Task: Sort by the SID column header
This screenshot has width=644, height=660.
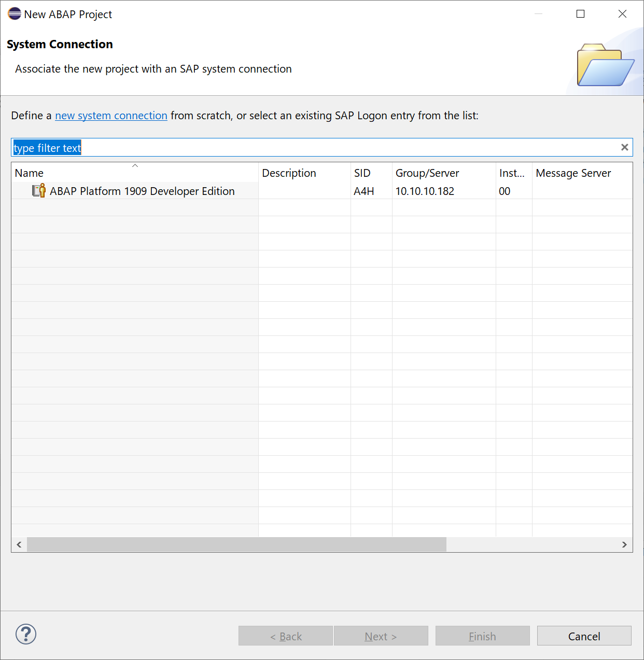Action: point(371,173)
